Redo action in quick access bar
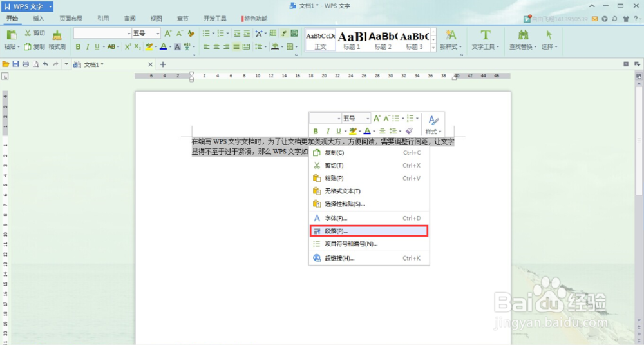644x345 pixels. tap(55, 64)
